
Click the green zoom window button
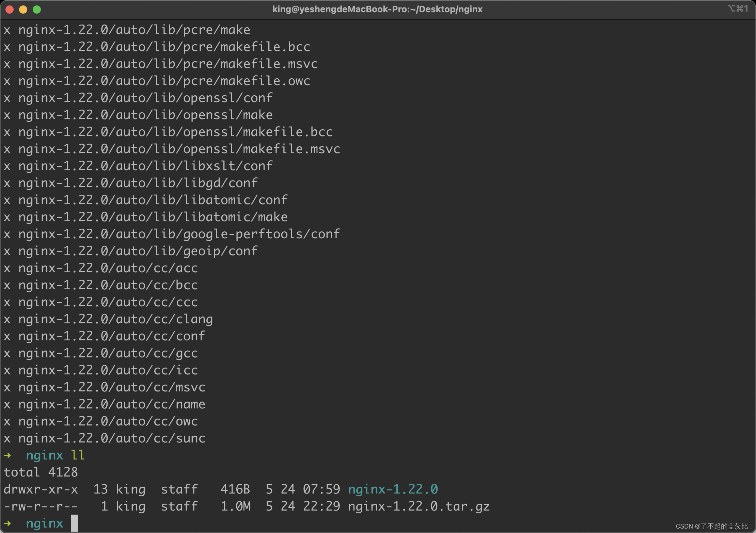click(37, 10)
